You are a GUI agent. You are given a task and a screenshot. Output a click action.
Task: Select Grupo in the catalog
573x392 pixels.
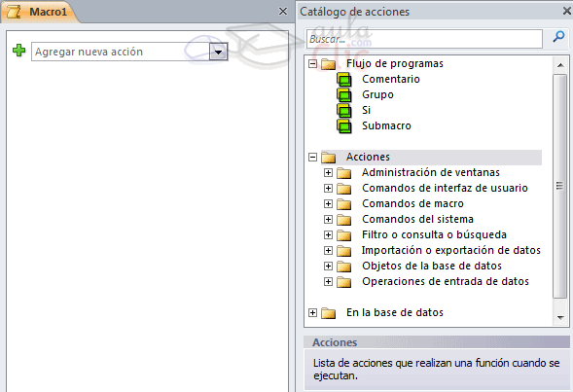click(x=377, y=94)
